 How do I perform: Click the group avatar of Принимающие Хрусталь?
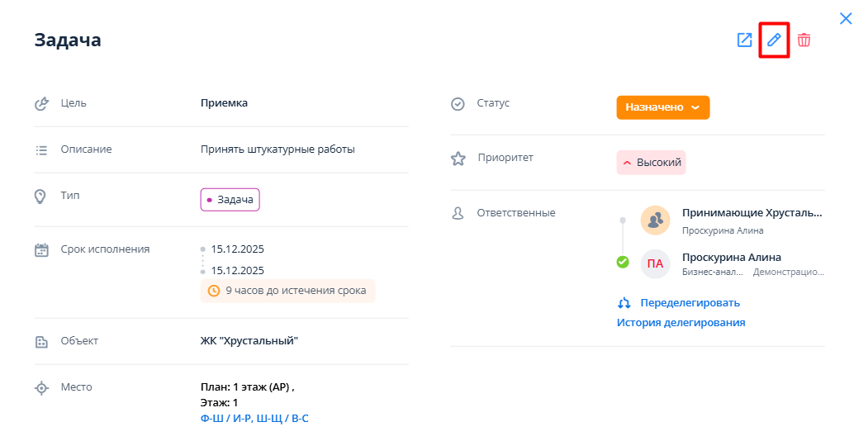coord(655,220)
